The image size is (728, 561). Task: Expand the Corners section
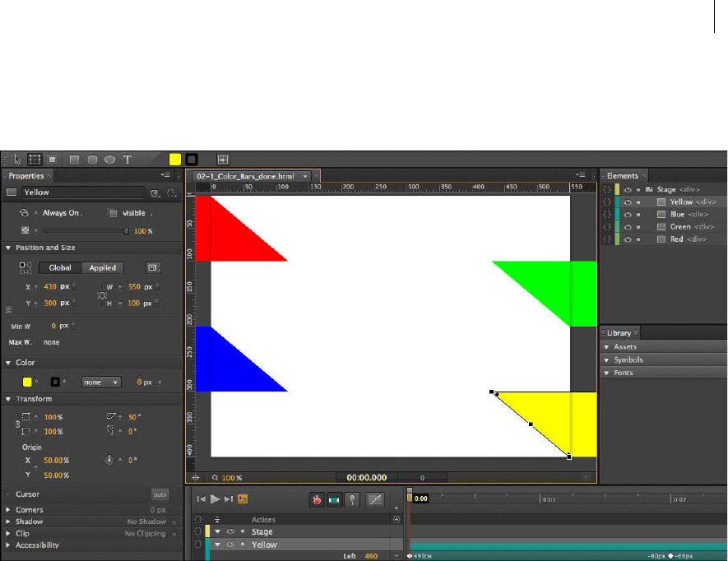(8, 509)
